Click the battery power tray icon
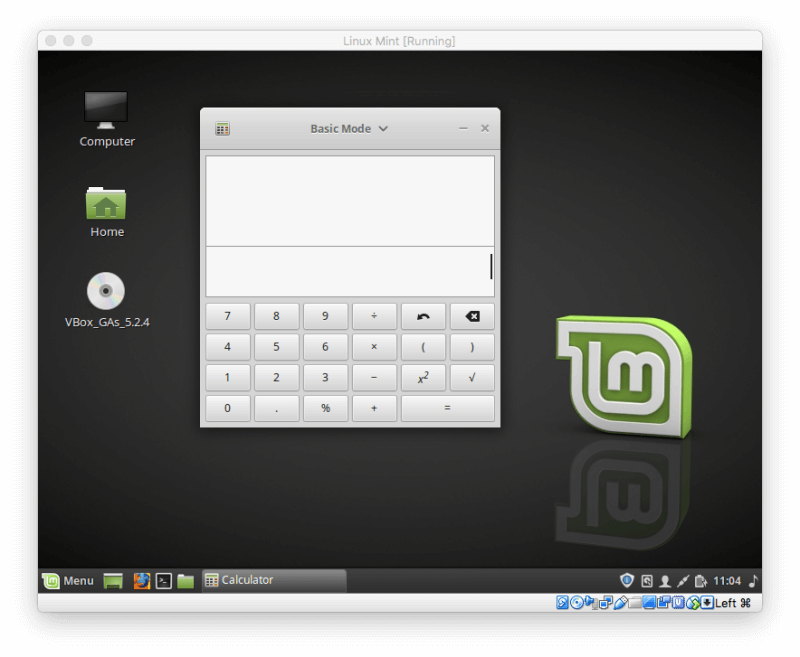The height and width of the screenshot is (657, 800). coord(701,581)
